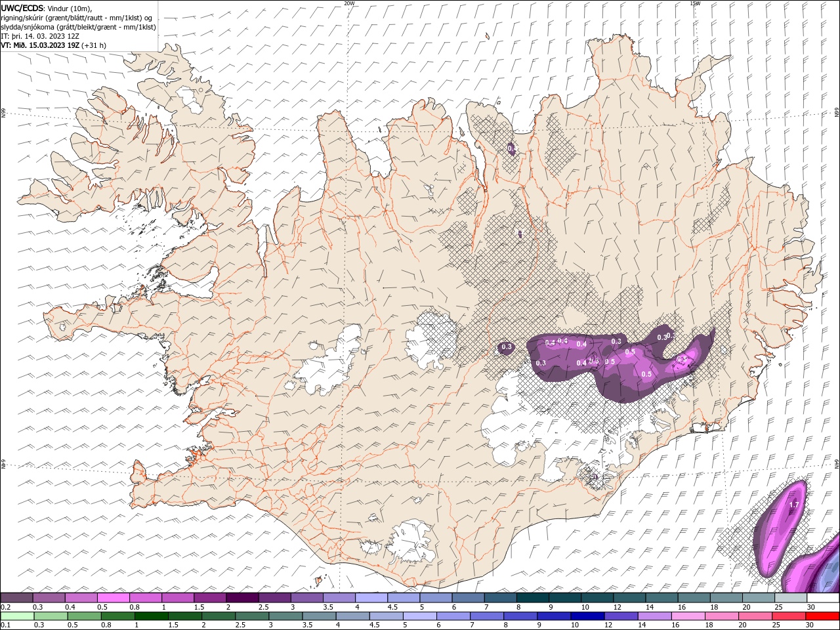
Task: Pick top-row legend swatch between 1 and 1.5
Action: coord(177,598)
